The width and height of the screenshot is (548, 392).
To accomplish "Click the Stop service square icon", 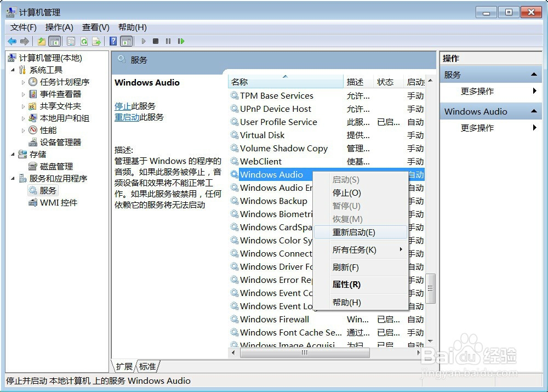I will pyautogui.click(x=156, y=41).
